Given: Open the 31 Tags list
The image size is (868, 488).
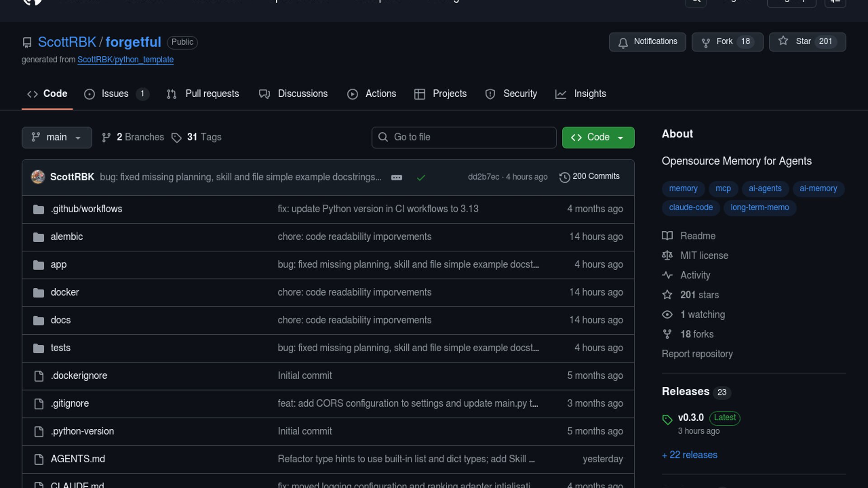Looking at the screenshot, I should pos(197,137).
